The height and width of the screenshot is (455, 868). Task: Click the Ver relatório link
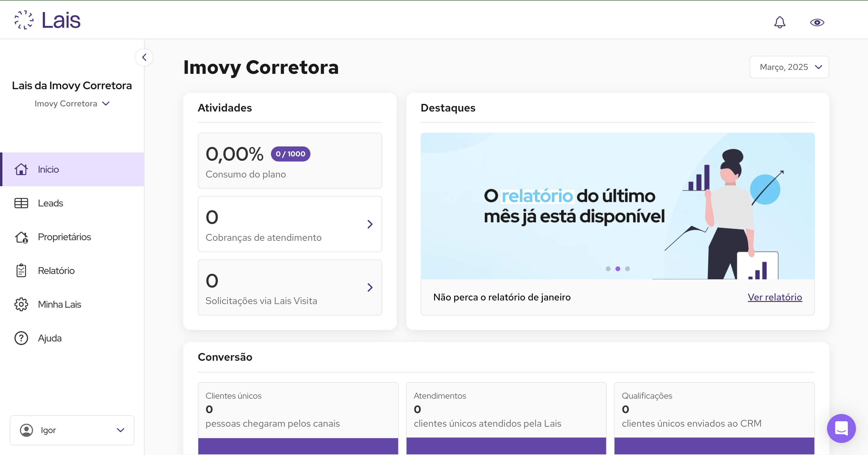point(775,297)
